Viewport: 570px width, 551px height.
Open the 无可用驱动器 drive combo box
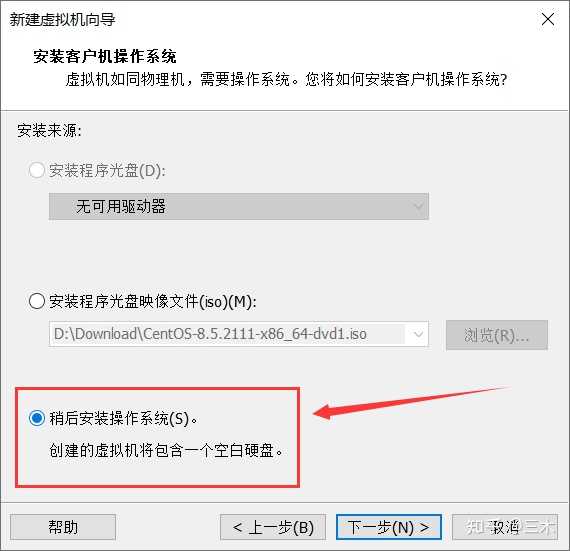pos(239,206)
